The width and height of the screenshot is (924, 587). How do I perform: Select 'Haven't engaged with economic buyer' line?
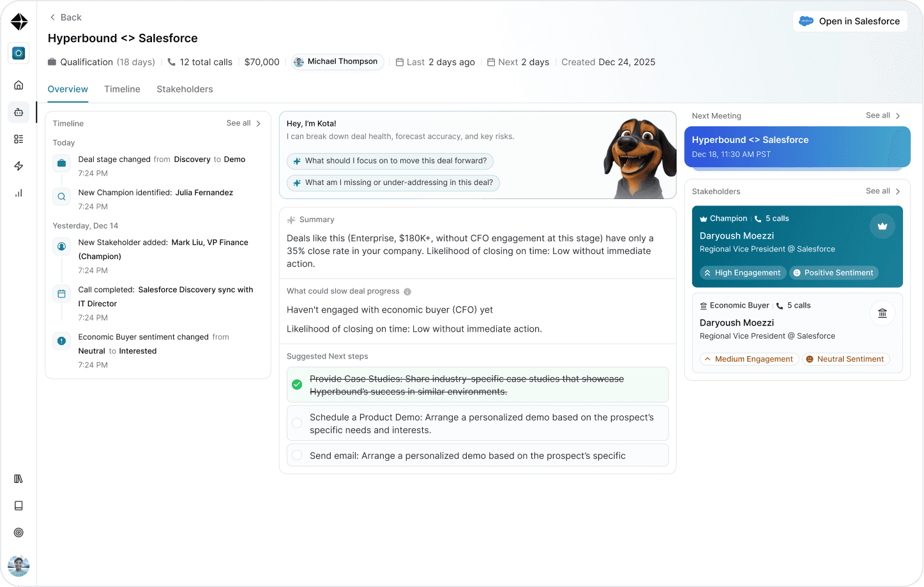click(390, 309)
